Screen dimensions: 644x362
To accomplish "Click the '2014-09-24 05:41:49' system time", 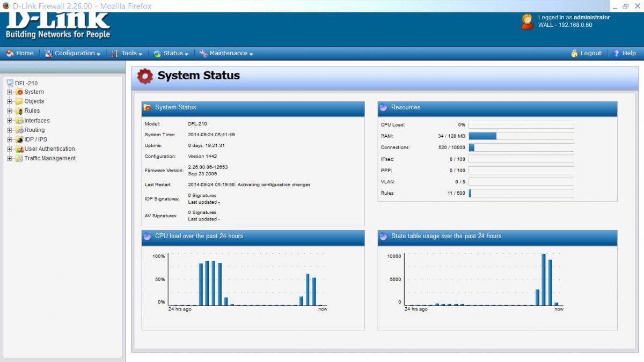I will pos(211,135).
